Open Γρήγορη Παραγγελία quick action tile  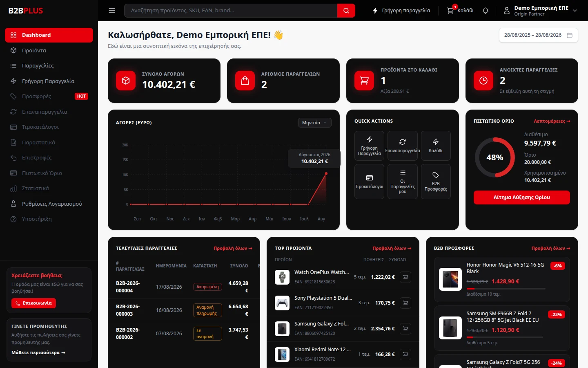(369, 146)
